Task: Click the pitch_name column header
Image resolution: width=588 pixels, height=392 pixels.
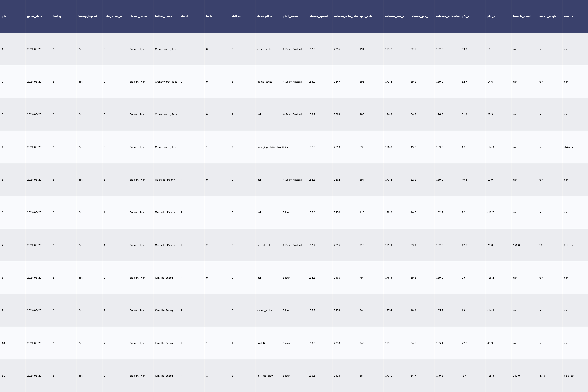Action: click(290, 16)
